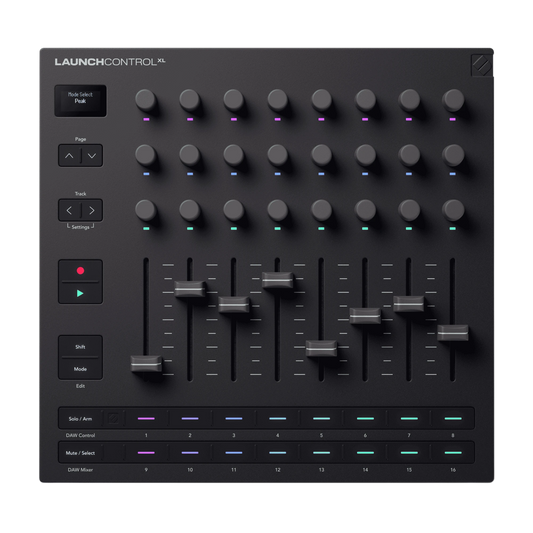This screenshot has height=533, width=533.
Task: Click button 16 in Mute / Select row
Action: pos(453,453)
